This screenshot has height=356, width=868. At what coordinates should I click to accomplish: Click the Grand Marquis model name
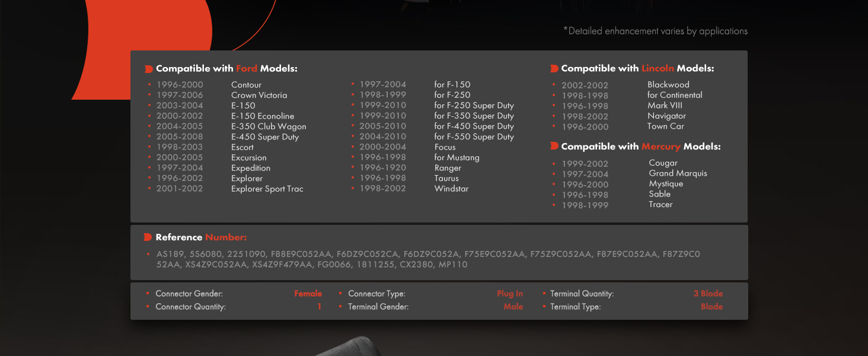point(678,173)
